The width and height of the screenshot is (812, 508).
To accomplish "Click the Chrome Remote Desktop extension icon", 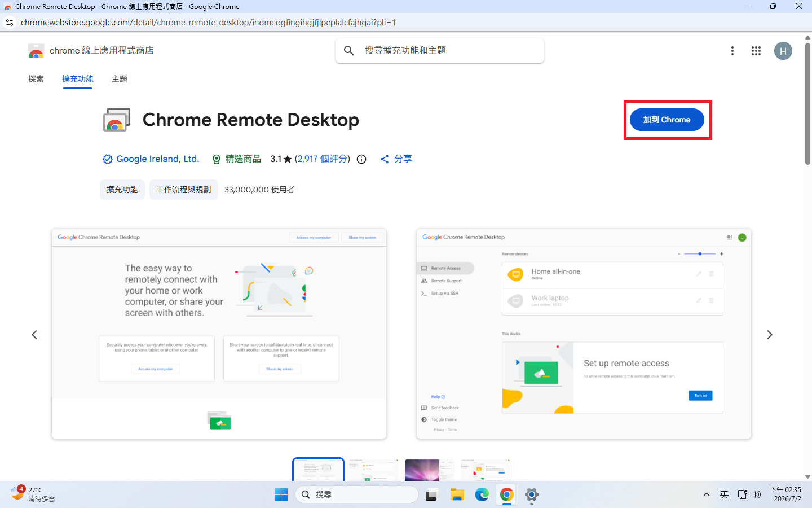I will [117, 120].
